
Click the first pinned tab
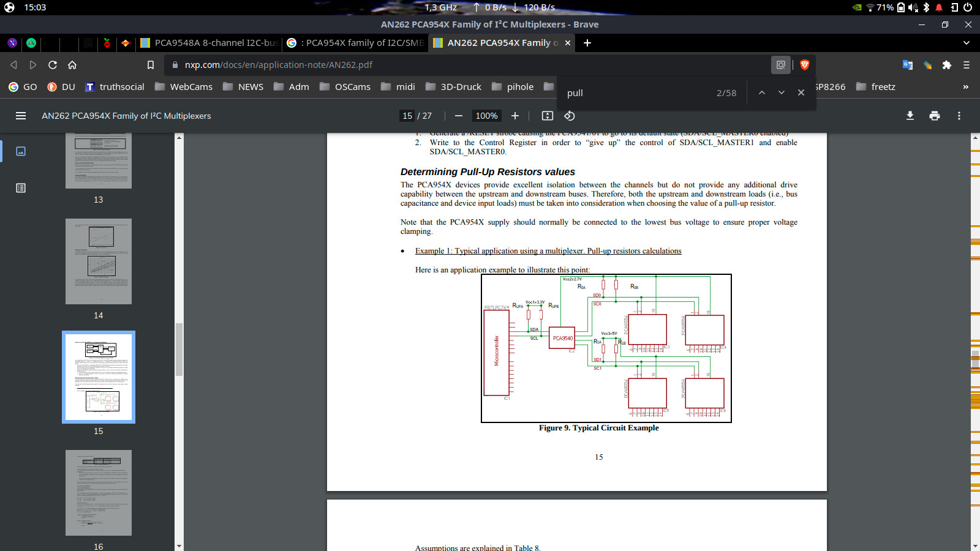12,43
